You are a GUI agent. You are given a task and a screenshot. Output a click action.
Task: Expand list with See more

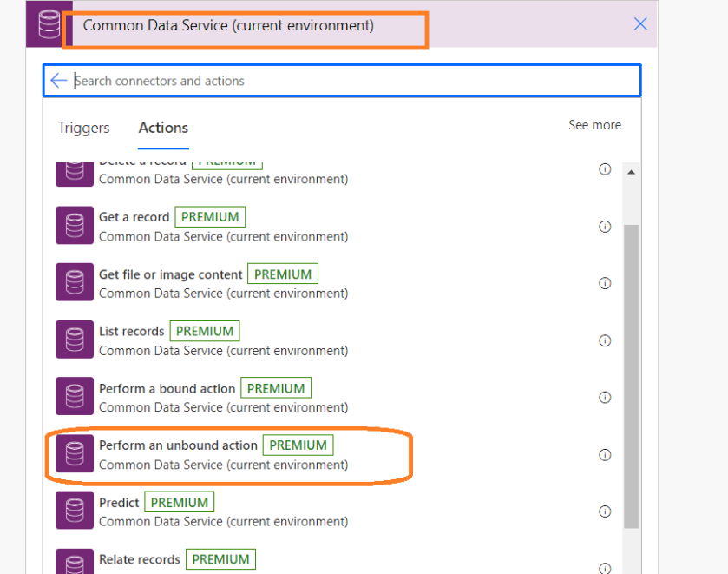[594, 125]
